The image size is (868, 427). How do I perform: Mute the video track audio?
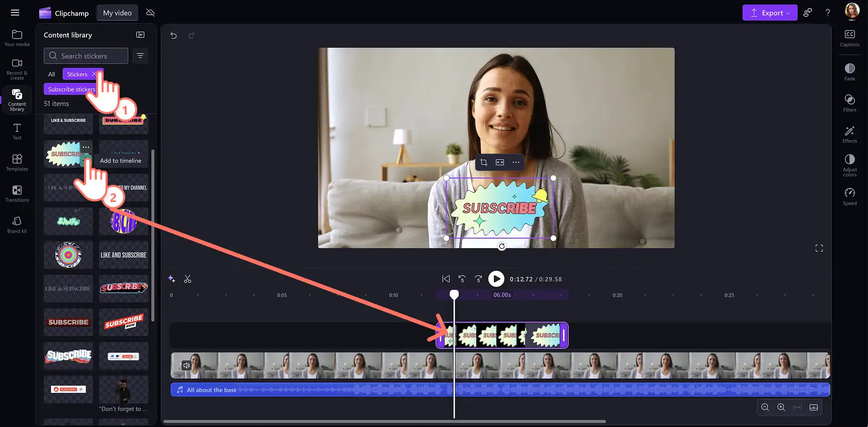187,365
